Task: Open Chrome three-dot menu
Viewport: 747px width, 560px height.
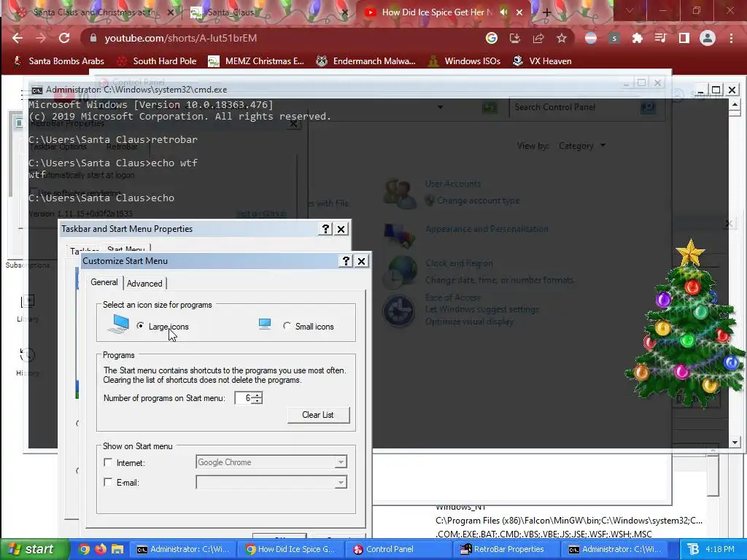Action: pos(731,38)
